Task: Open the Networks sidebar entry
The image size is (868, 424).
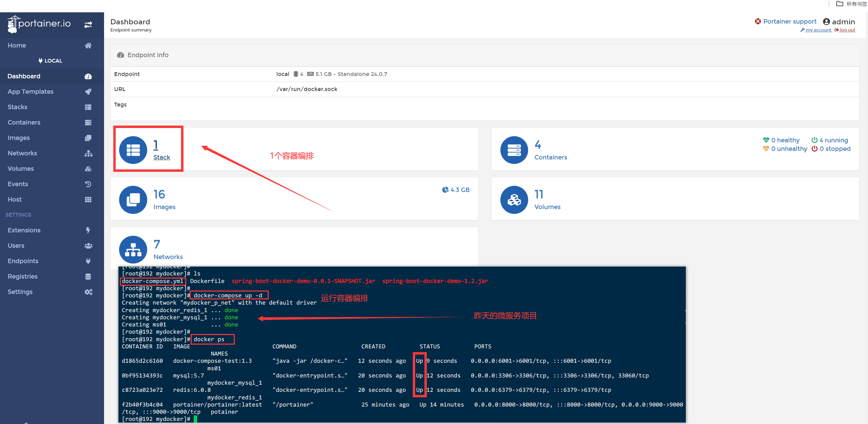Action: tap(22, 153)
